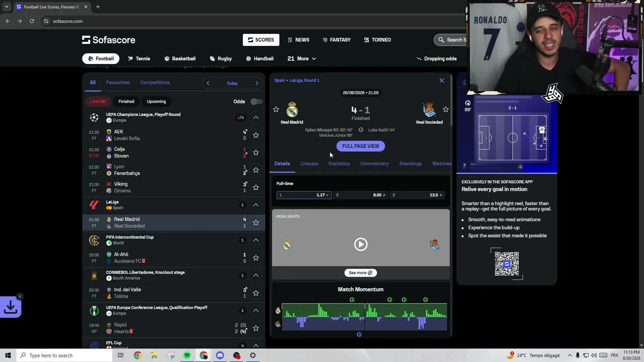Open File Explorer from the taskbar
The width and height of the screenshot is (644, 362).
(154, 355)
